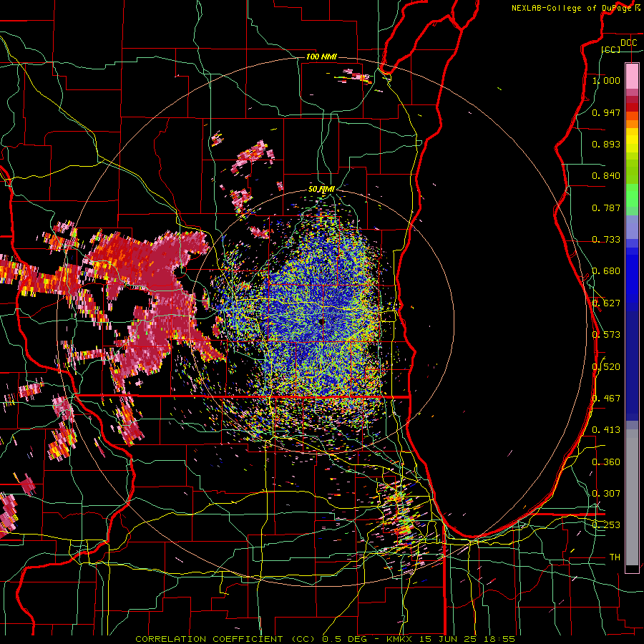Click the pink top segment of color bar
Viewport: 644px width, 644px height.
click(632, 77)
